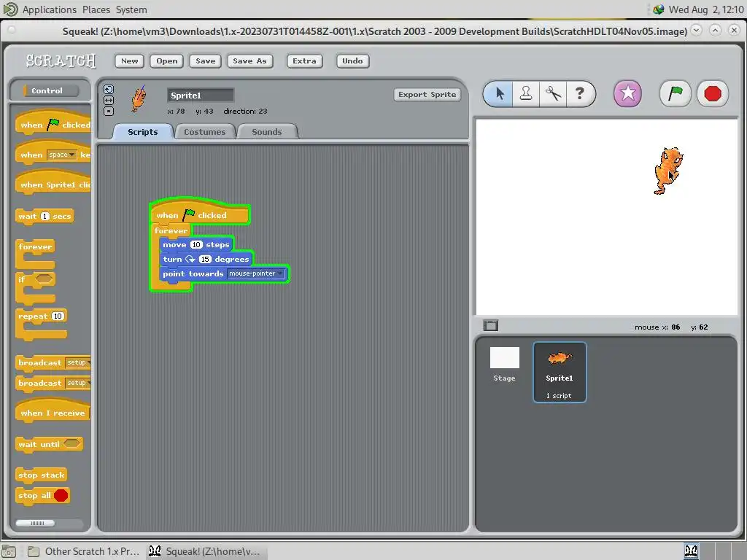Screen dimensions: 747x560
Task: Click the wait until palette block
Action: click(x=49, y=444)
